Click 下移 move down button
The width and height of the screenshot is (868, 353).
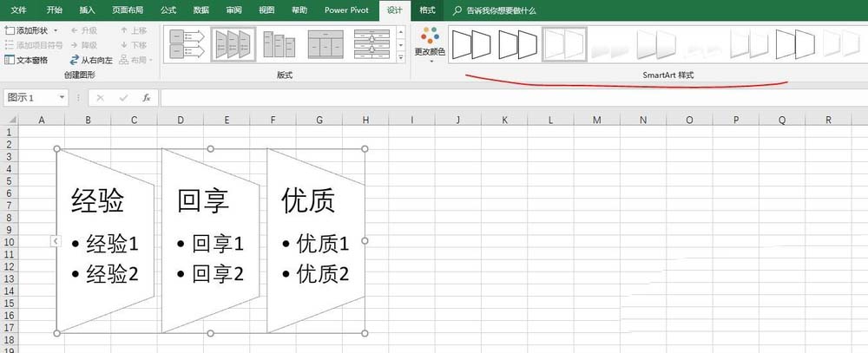point(134,45)
